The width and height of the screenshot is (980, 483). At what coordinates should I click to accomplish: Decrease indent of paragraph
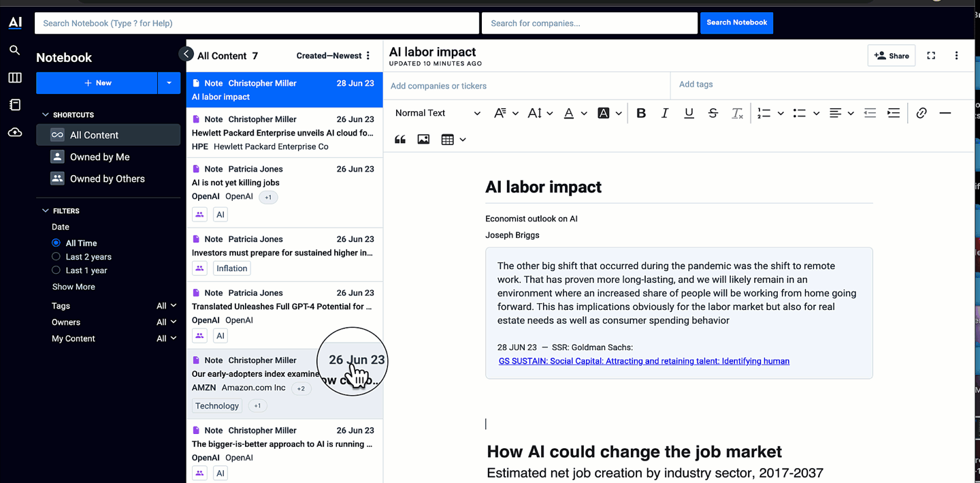click(x=870, y=113)
